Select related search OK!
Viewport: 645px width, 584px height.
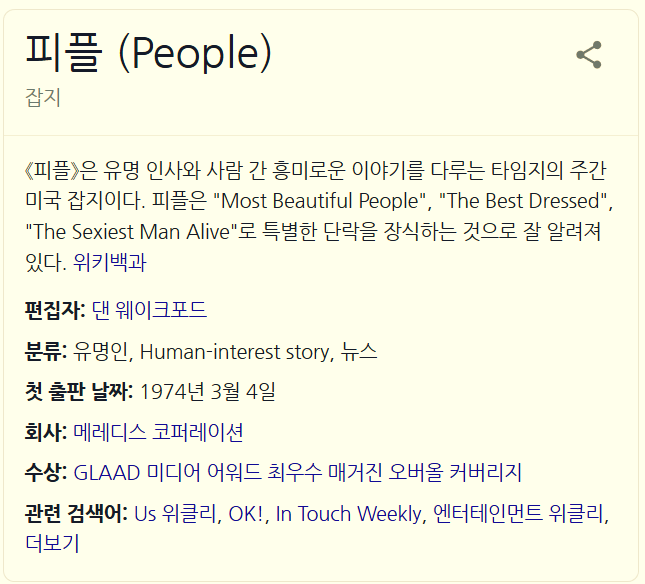[x=246, y=513]
